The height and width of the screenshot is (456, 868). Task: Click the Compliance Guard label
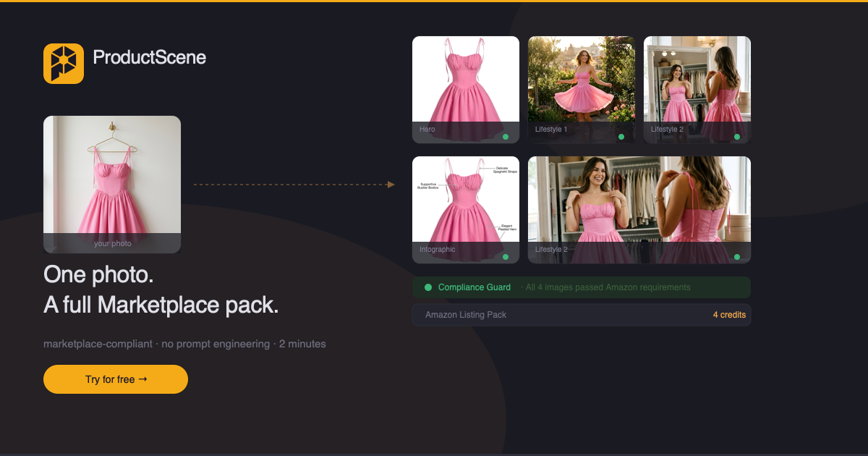click(x=475, y=287)
